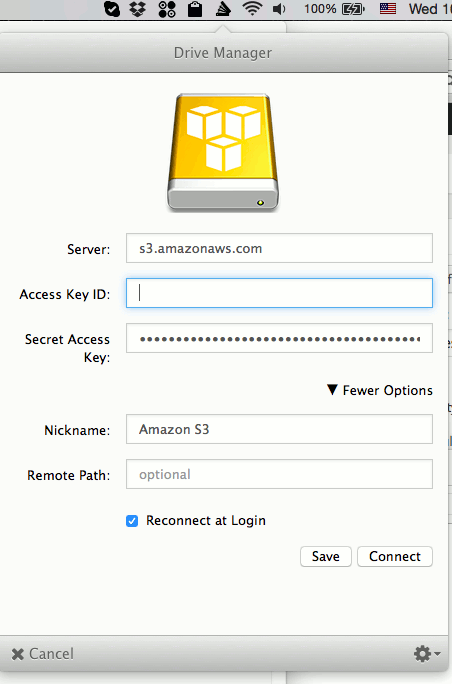Click the checkmark badge menu bar icon

[112, 9]
